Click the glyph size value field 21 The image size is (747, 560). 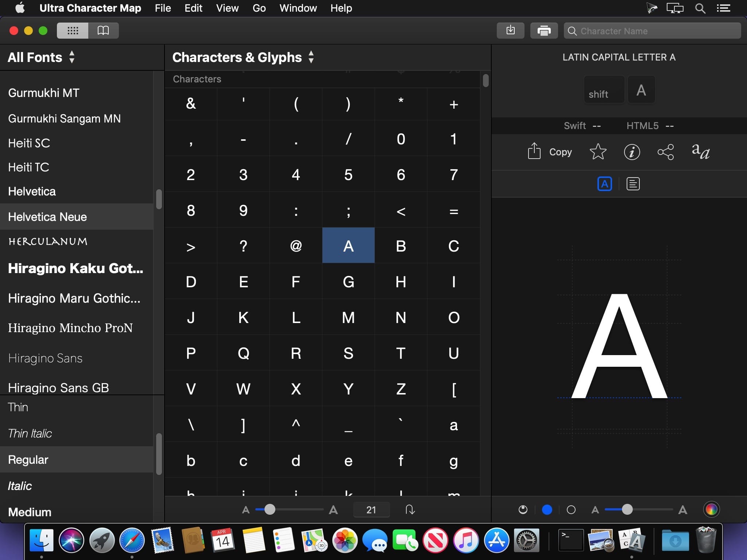point(371,510)
